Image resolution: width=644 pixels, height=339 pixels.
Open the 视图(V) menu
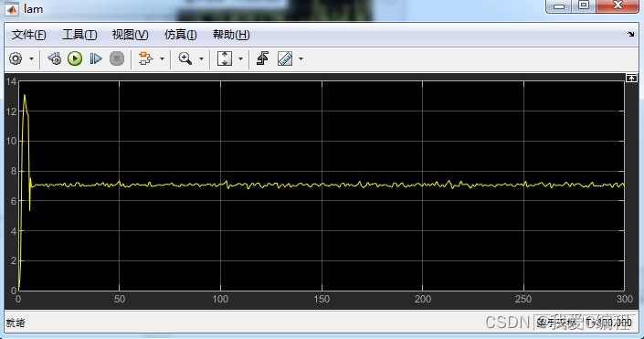point(131,35)
